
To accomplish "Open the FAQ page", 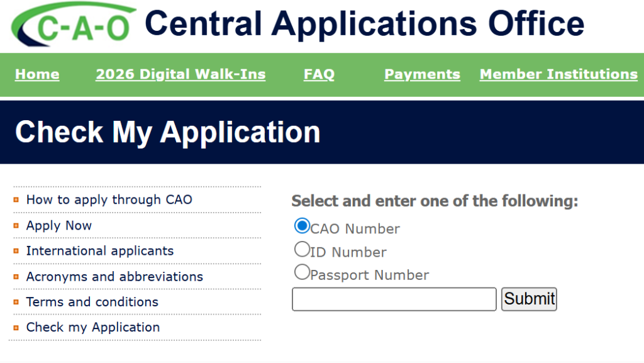I will pos(319,74).
